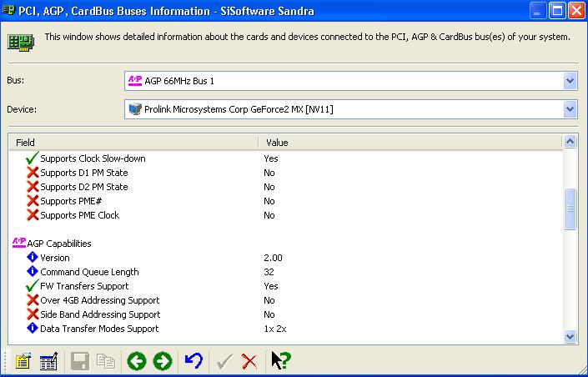Select the Supports D1 PM State row
The image size is (588, 377).
click(285, 173)
